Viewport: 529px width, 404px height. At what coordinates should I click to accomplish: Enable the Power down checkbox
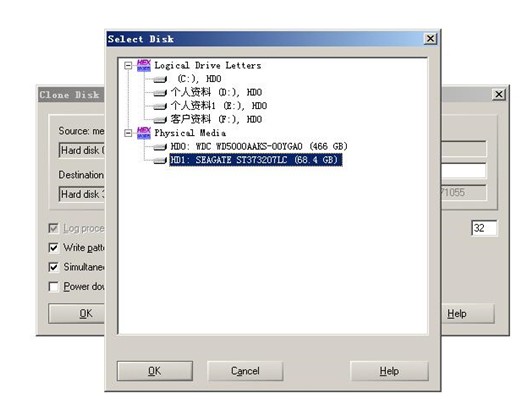tap(53, 287)
